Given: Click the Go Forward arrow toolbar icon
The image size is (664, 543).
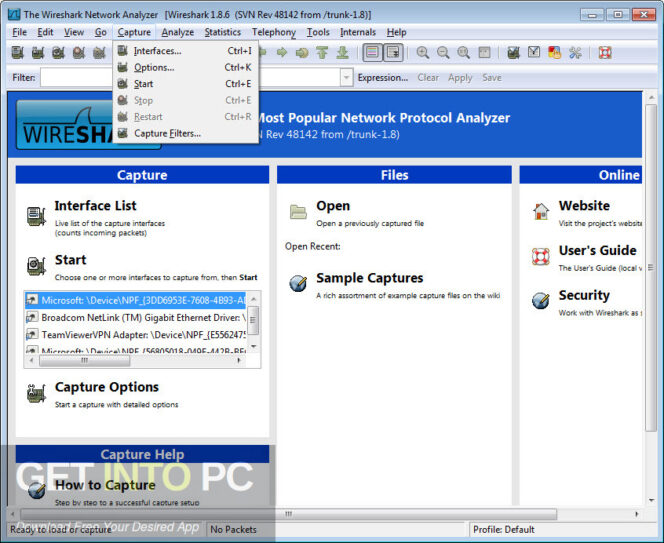Looking at the screenshot, I should (x=282, y=53).
